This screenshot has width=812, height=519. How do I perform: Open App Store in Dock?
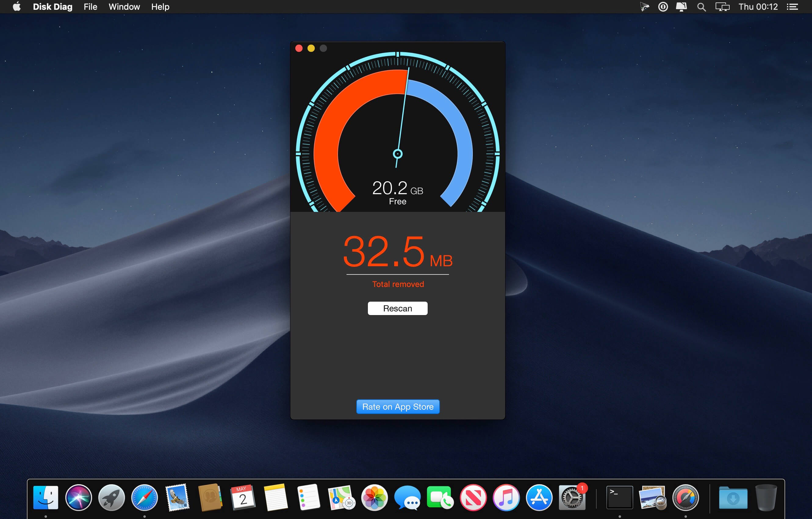pos(539,497)
